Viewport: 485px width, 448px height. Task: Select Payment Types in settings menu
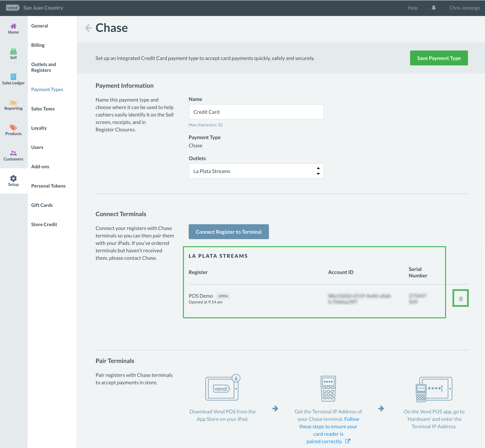pos(47,89)
